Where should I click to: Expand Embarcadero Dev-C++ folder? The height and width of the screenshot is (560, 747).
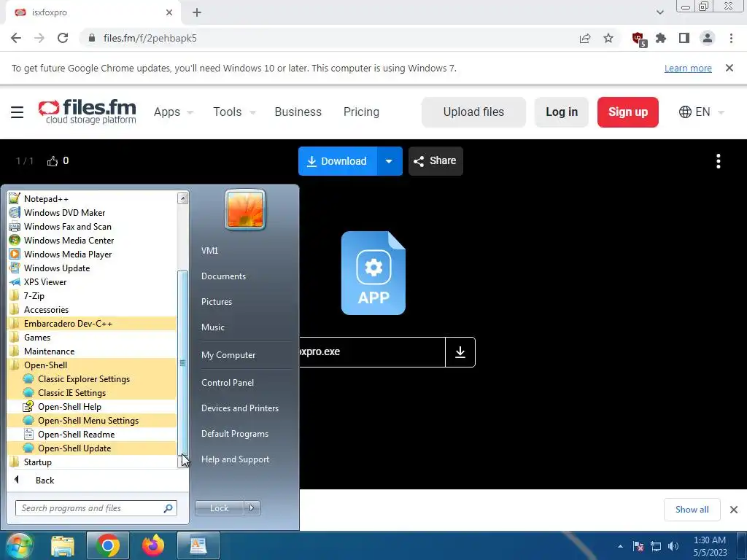click(92, 323)
